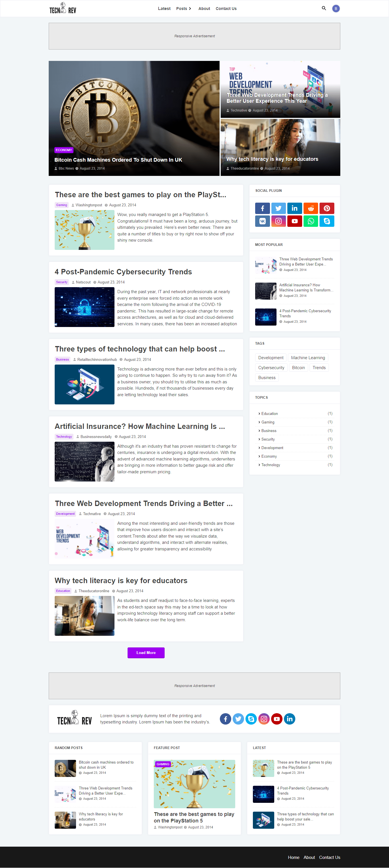The width and height of the screenshot is (389, 868).
Task: Click the Gaming label under PlayStation post
Action: pos(62,205)
